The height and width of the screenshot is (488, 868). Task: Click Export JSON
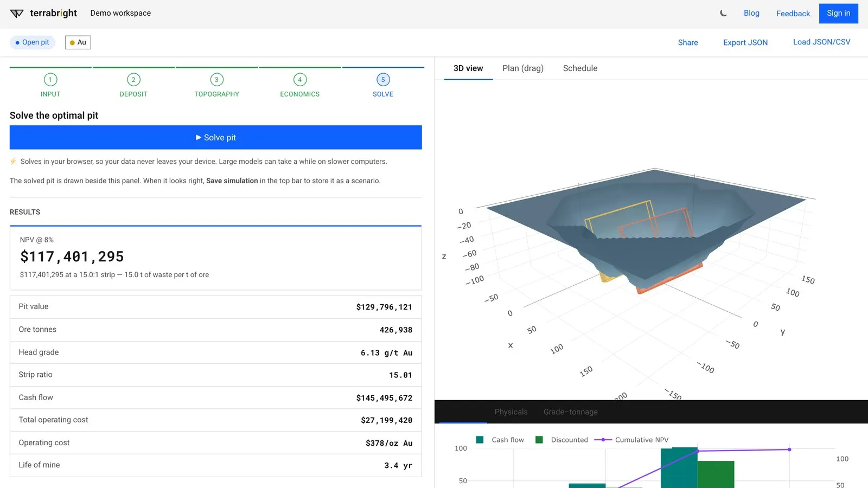pos(745,42)
